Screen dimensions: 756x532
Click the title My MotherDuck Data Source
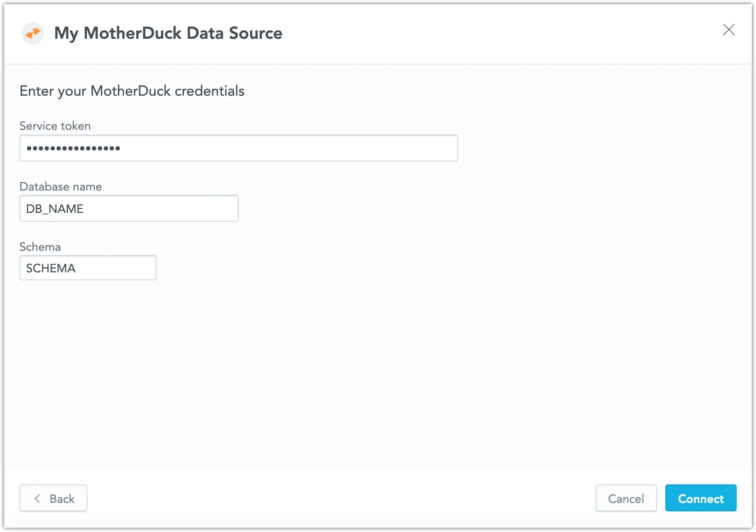[168, 33]
